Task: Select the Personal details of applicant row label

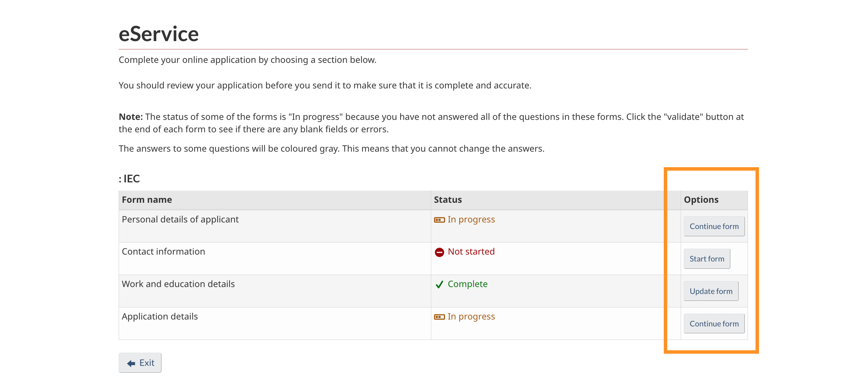Action: (x=180, y=220)
